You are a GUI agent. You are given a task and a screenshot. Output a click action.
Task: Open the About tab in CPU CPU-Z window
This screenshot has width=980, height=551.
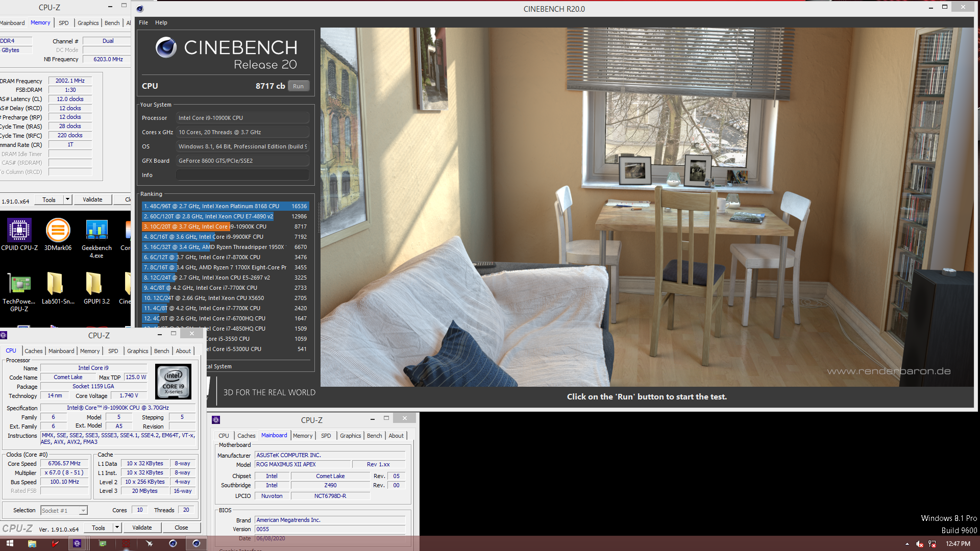click(x=183, y=351)
